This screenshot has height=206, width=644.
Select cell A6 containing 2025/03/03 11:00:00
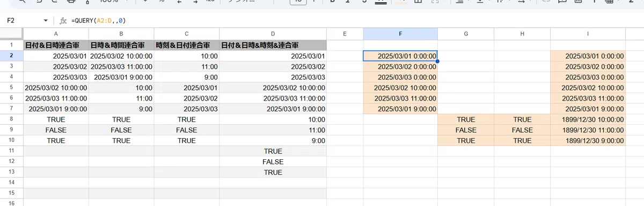[56, 98]
